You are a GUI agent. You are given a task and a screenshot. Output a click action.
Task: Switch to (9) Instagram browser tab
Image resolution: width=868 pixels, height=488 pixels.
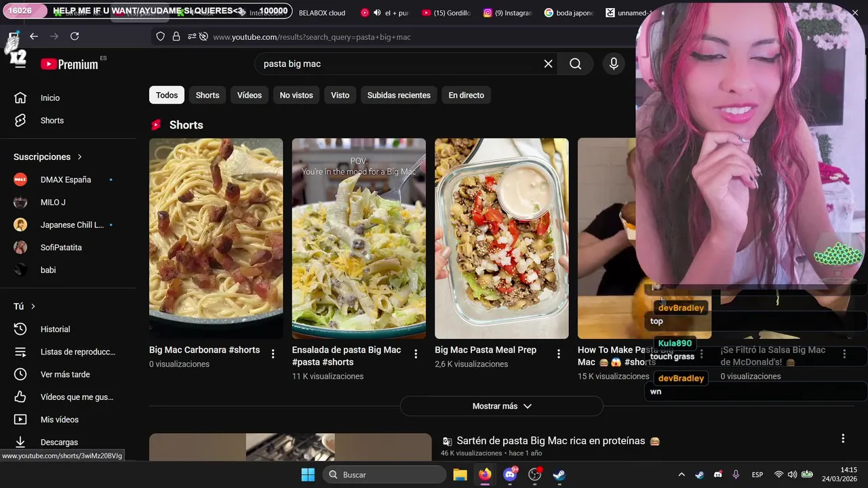pos(507,13)
